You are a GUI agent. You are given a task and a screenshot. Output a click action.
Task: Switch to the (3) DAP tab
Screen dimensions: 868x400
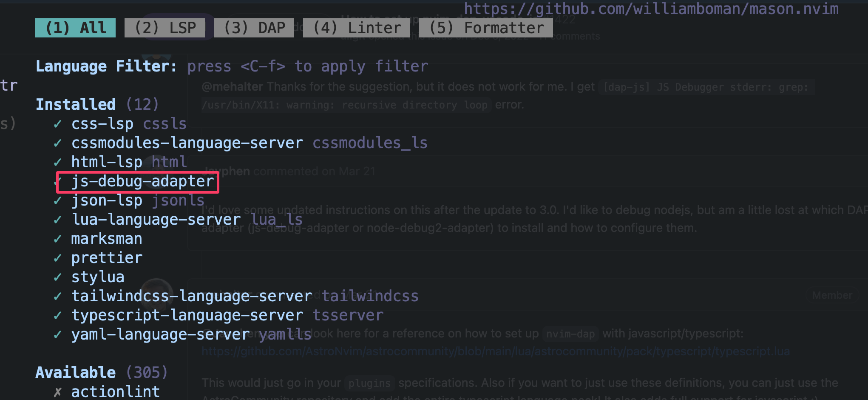tap(254, 27)
